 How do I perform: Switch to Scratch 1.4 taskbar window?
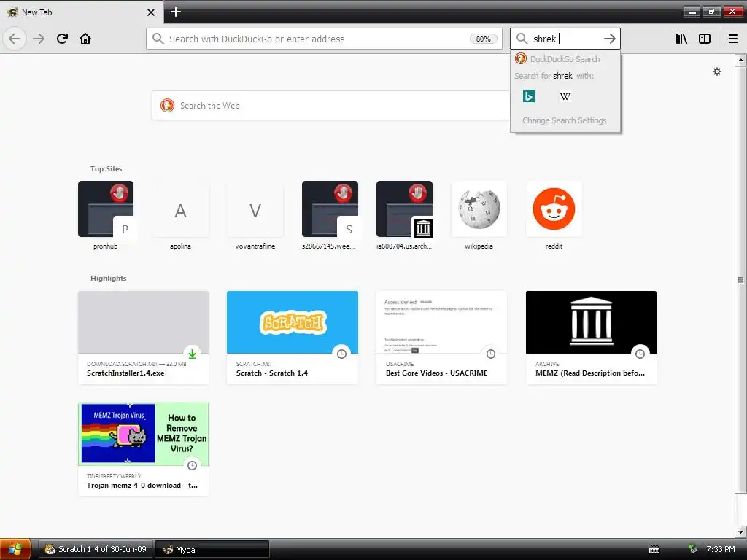96,549
